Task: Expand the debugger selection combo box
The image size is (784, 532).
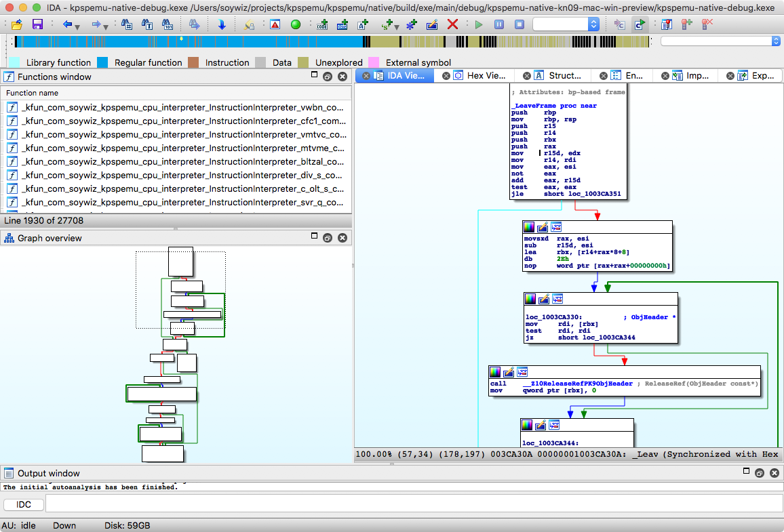Action: [x=593, y=24]
